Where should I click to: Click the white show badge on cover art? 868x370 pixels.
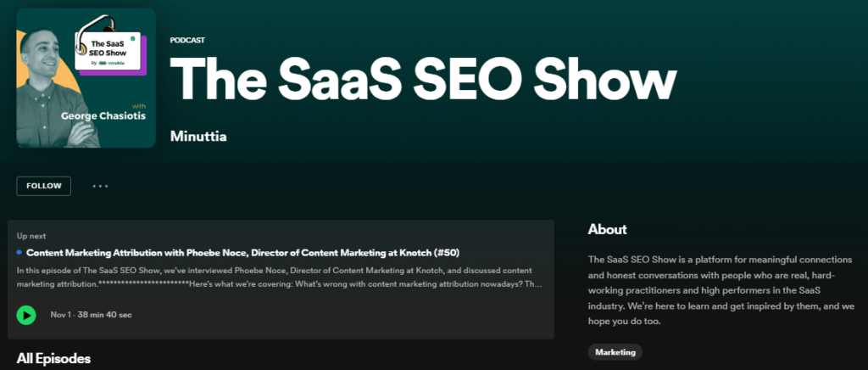108,47
